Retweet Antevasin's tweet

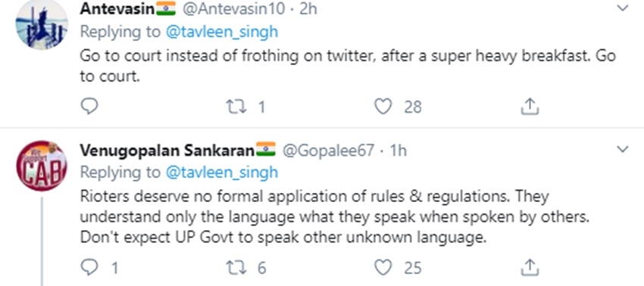(x=236, y=107)
